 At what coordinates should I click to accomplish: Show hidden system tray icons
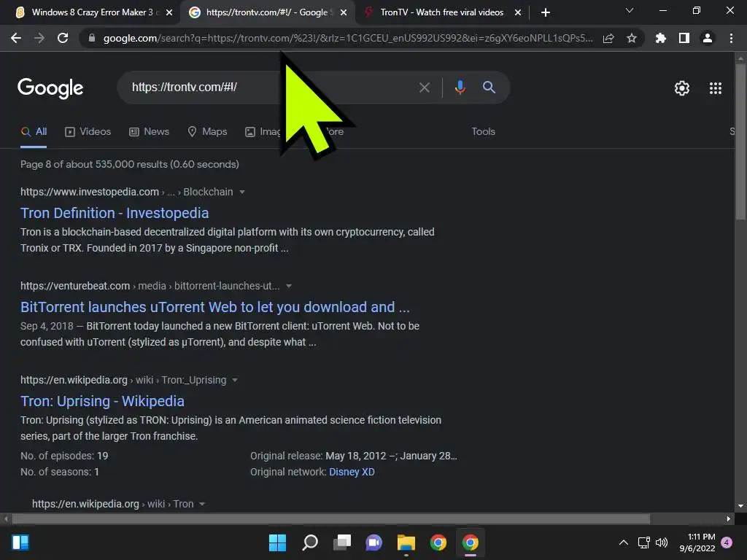coord(623,542)
